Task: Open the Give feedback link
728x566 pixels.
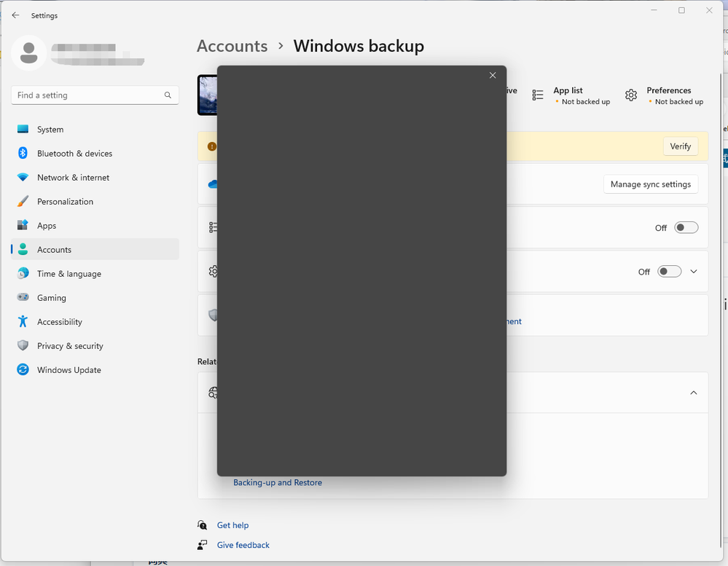Action: click(243, 545)
